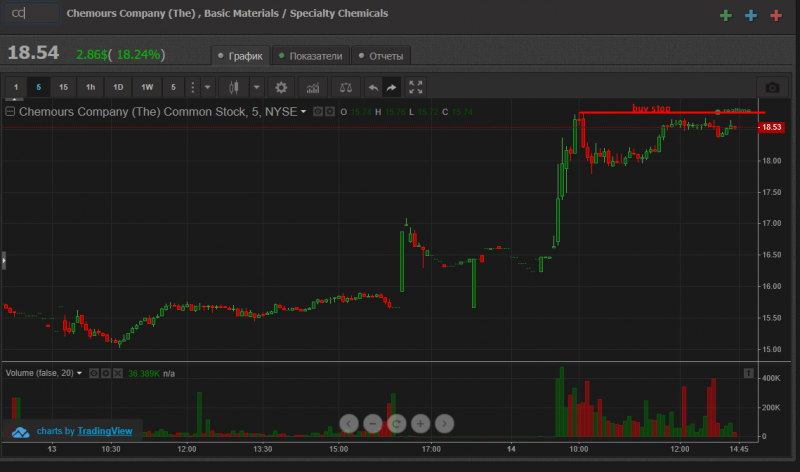The width and height of the screenshot is (800, 472).
Task: Click the red plus icon
Action: click(x=776, y=16)
